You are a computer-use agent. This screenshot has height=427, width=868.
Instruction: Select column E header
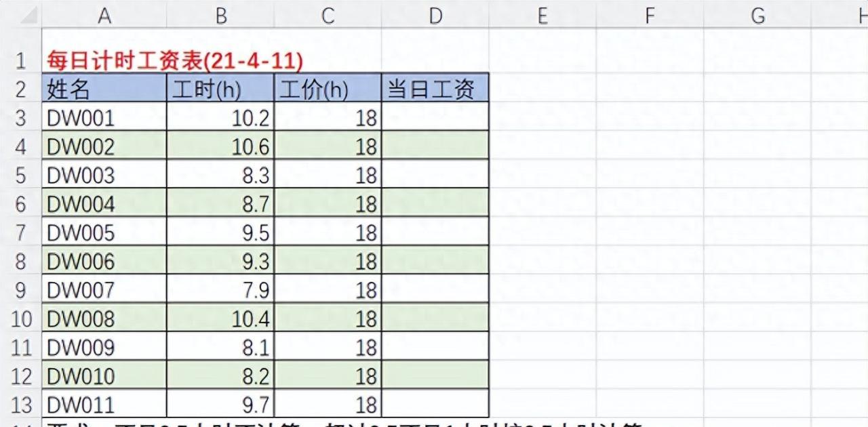coord(542,14)
